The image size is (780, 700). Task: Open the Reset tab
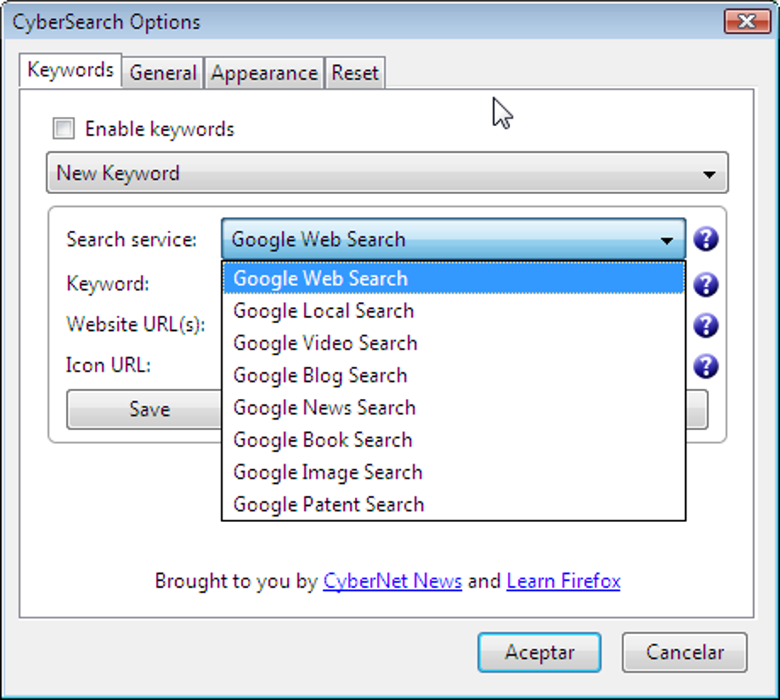[355, 73]
